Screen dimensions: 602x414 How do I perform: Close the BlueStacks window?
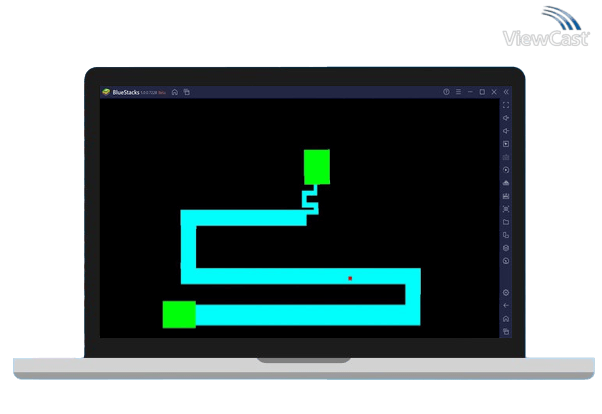(x=494, y=92)
